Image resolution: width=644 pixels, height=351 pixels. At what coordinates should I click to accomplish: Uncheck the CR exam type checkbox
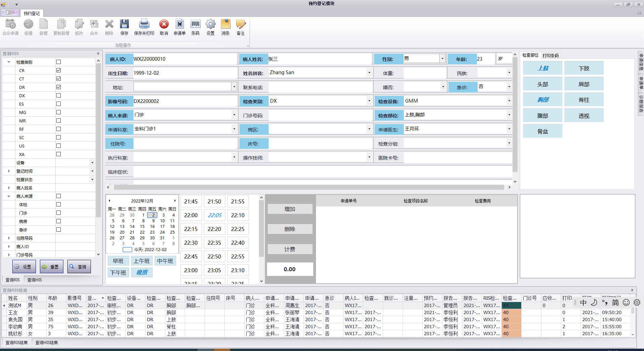click(x=59, y=70)
